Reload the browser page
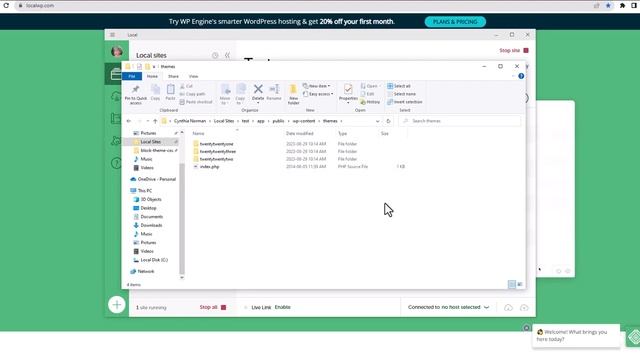Image resolution: width=640 pixels, height=360 pixels. [6, 6]
